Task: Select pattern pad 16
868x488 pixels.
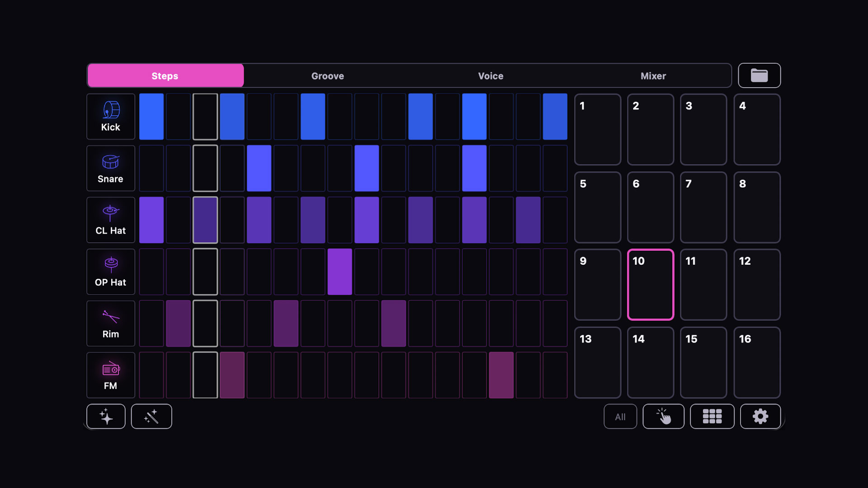Action: click(x=757, y=362)
